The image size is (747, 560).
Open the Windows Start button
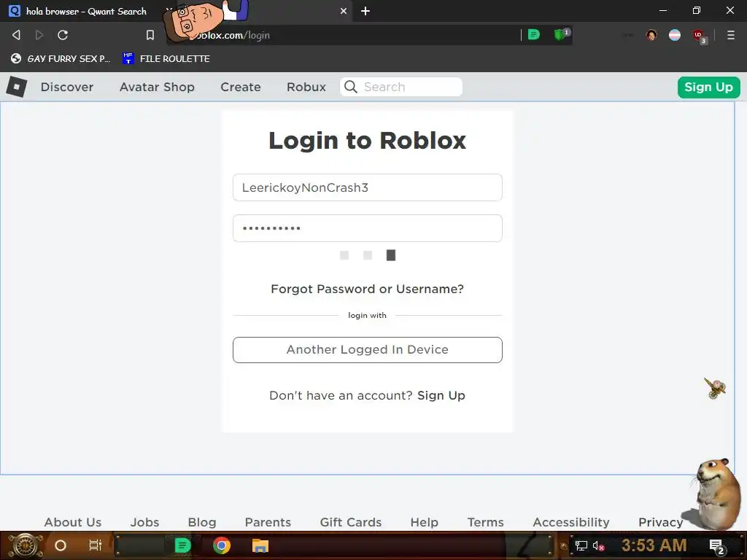click(x=26, y=545)
